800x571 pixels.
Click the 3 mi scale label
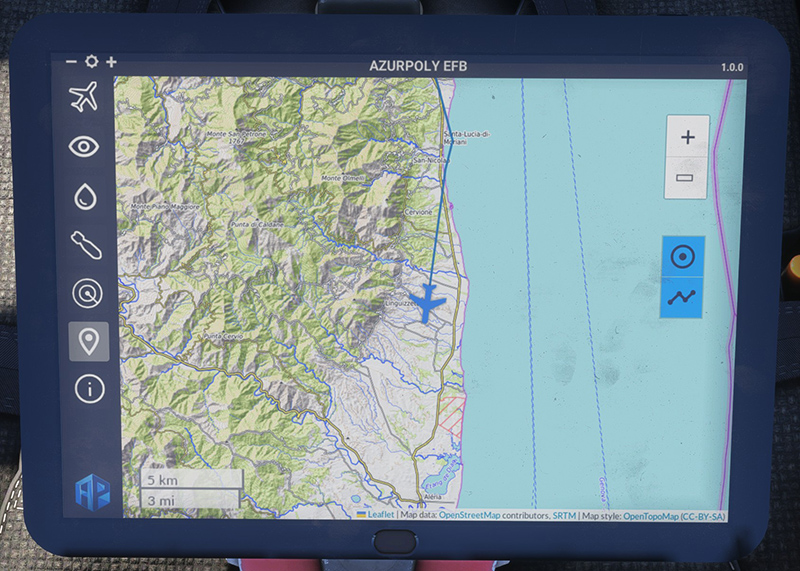point(189,500)
